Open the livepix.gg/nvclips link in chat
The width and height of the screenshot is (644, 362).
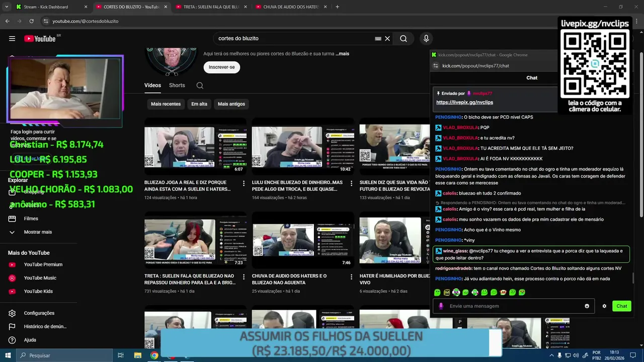point(464,103)
